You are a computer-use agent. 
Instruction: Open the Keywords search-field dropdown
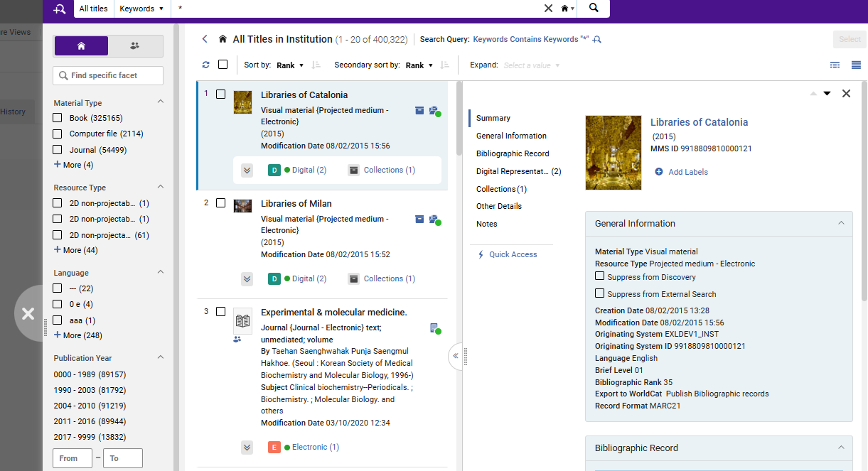click(x=142, y=9)
